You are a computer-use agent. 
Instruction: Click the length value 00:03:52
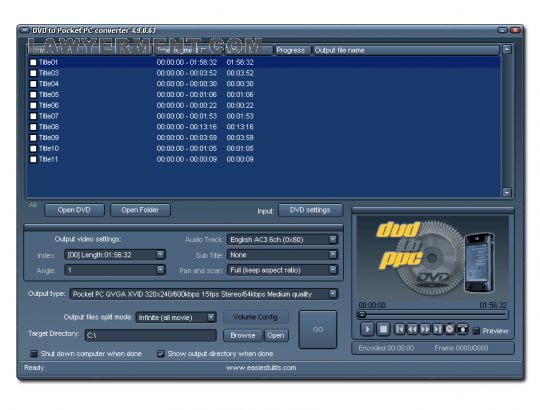point(240,73)
